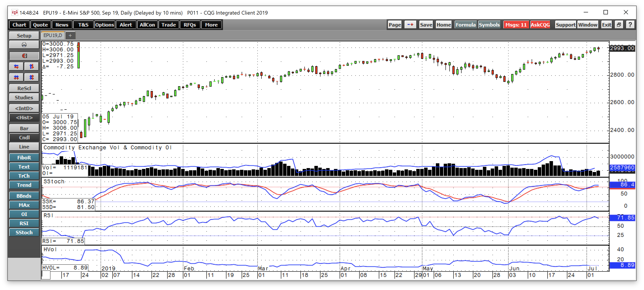Click the Jul 01 timeline label

tap(591, 275)
